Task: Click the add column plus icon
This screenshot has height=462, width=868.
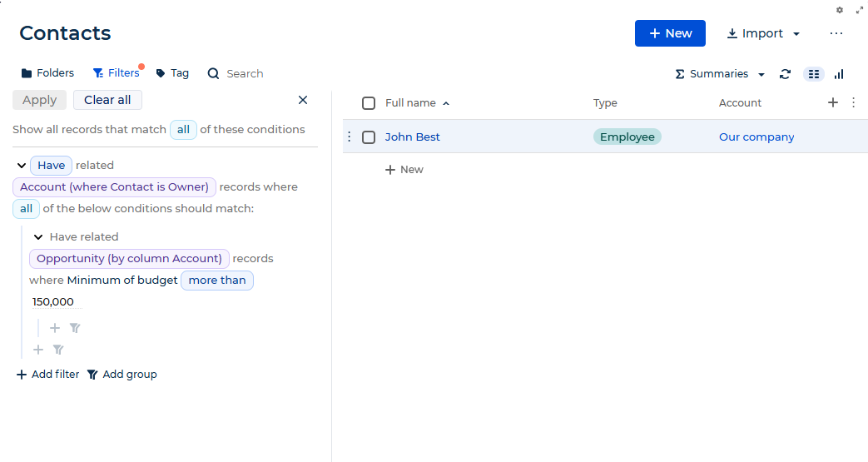Action: pos(832,102)
